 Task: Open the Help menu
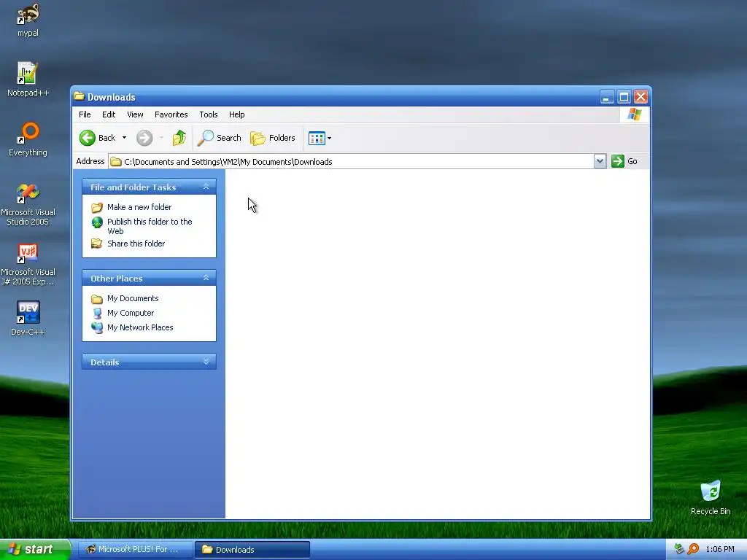point(237,114)
